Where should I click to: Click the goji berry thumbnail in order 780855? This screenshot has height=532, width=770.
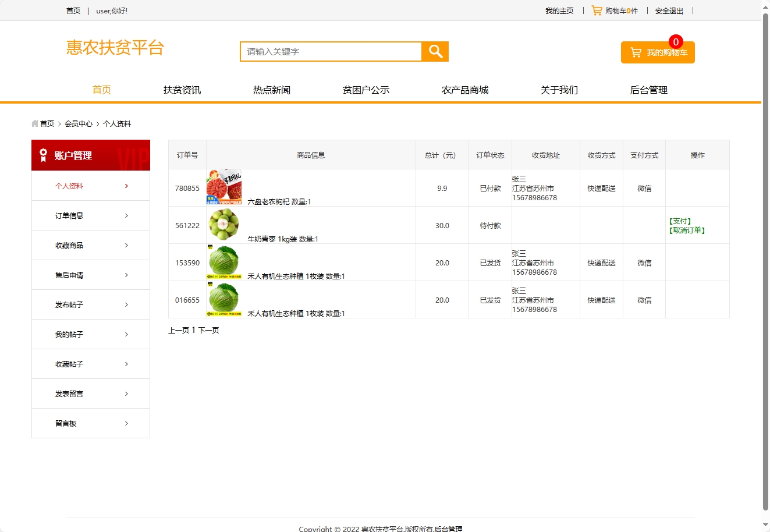[223, 185]
